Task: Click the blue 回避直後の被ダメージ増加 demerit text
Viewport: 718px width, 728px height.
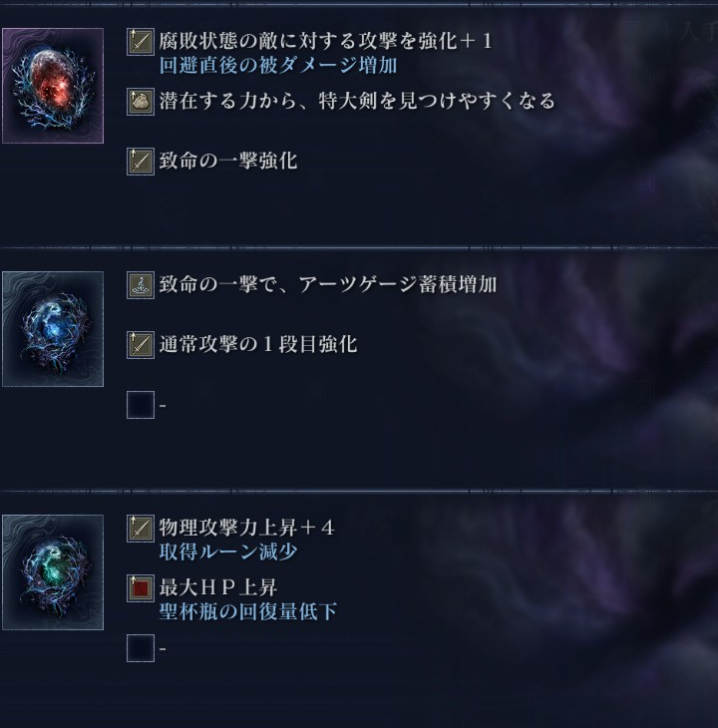Action: click(x=278, y=66)
